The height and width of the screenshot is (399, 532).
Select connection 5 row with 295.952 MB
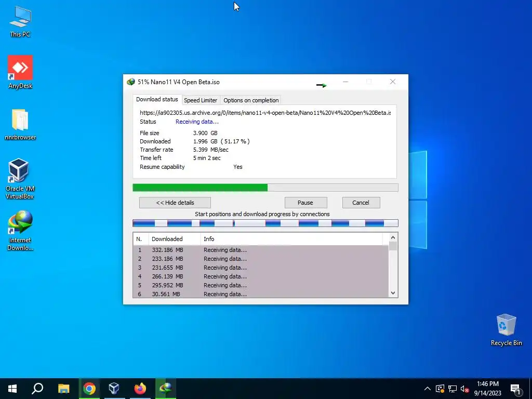261,285
